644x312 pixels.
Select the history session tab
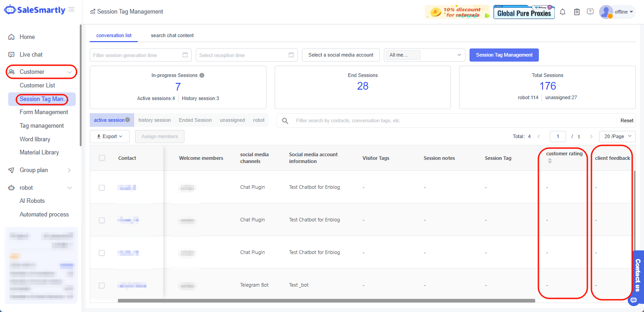point(155,120)
